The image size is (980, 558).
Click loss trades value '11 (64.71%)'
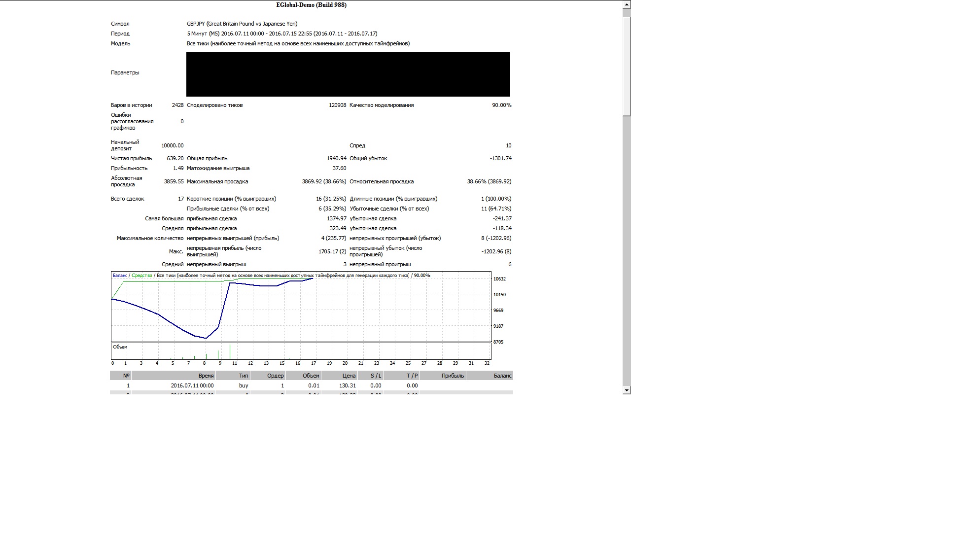pyautogui.click(x=496, y=209)
